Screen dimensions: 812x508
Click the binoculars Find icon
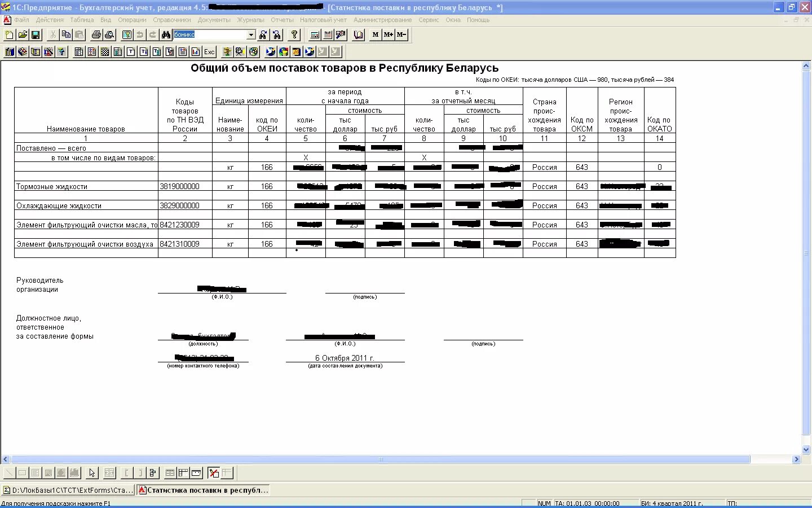tap(166, 34)
